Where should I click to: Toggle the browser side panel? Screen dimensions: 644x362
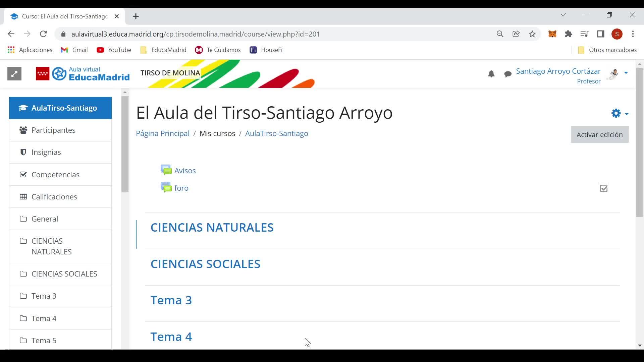[x=600, y=34]
